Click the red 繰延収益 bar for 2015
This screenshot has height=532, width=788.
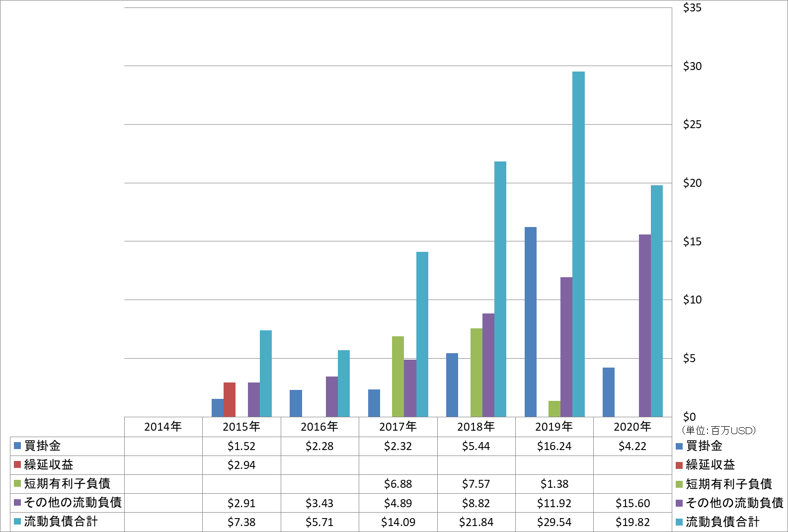click(x=230, y=399)
